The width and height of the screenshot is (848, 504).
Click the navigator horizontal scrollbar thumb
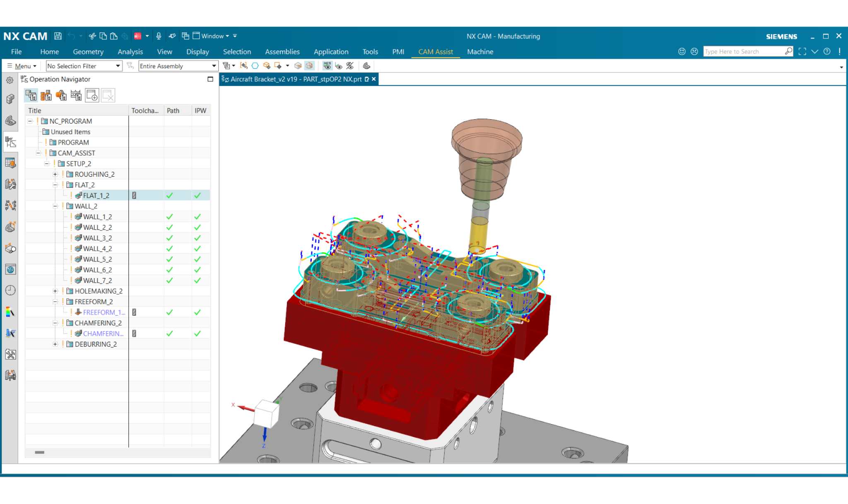(39, 452)
